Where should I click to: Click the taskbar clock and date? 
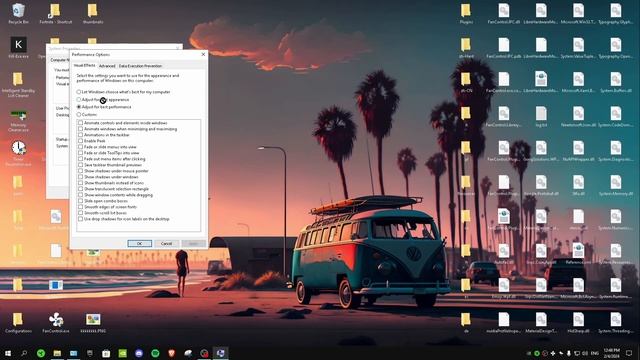(x=611, y=353)
